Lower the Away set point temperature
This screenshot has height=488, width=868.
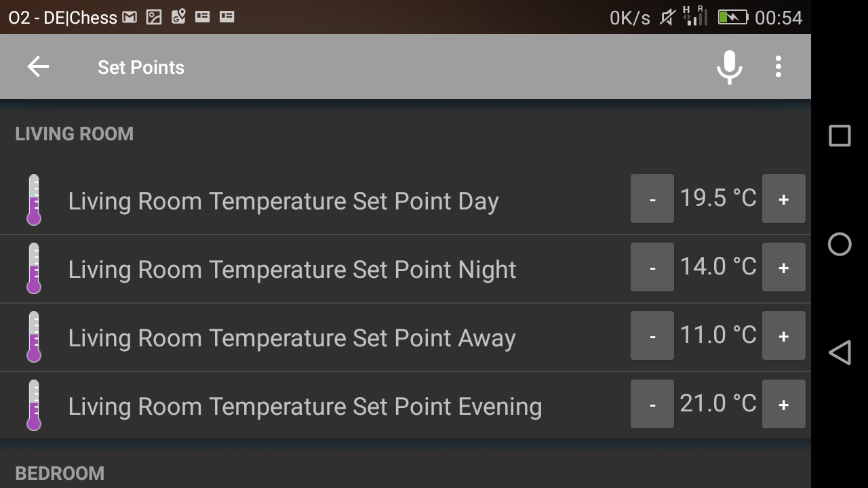tap(652, 336)
